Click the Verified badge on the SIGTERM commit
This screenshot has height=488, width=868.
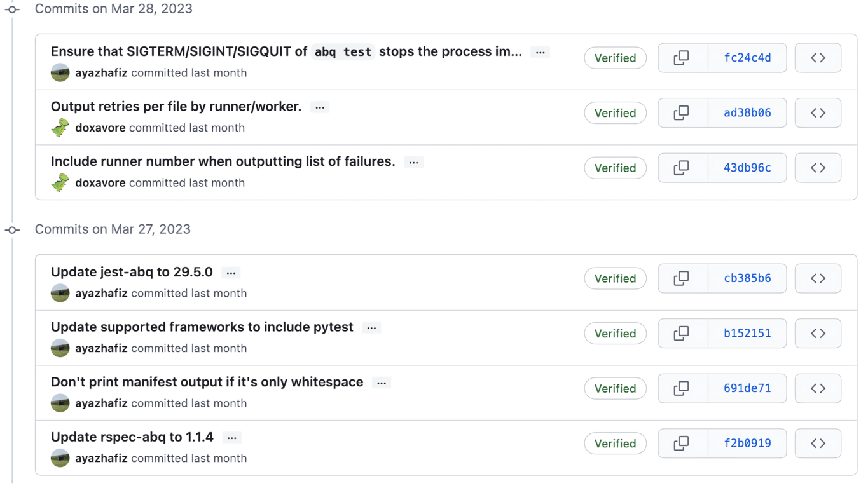(x=615, y=58)
